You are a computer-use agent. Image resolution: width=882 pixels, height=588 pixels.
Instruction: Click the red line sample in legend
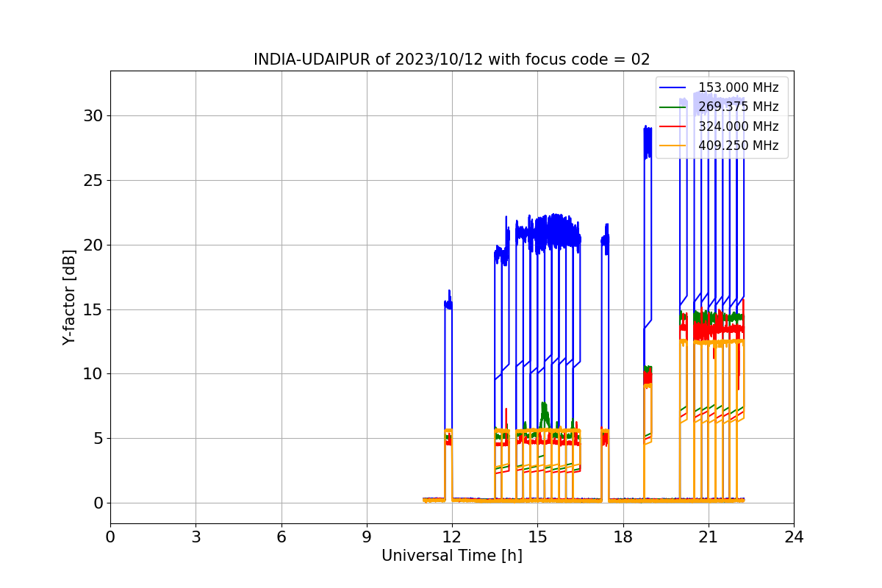[673, 126]
